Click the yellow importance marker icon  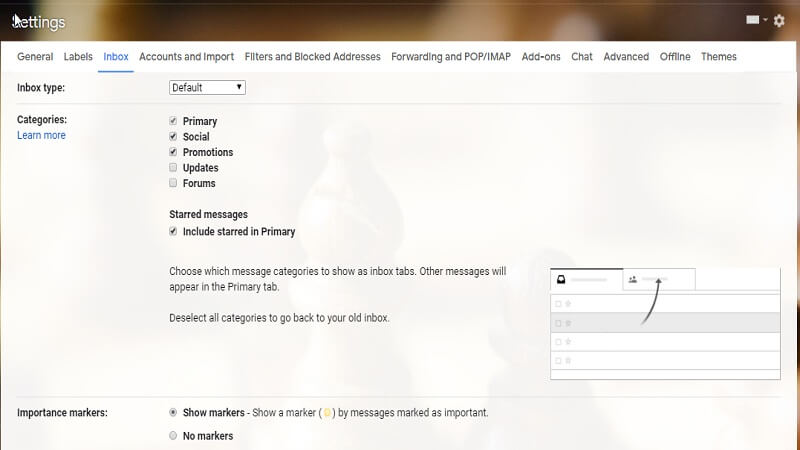pyautogui.click(x=328, y=413)
